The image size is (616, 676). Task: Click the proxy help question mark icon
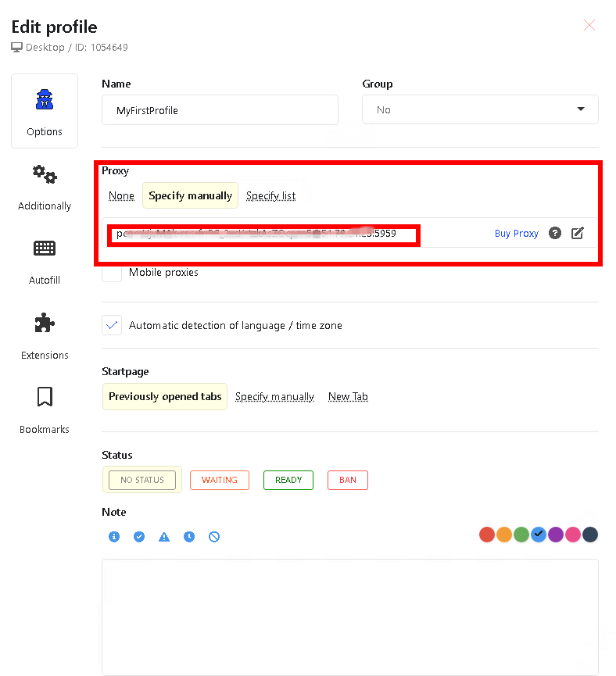pyautogui.click(x=555, y=233)
